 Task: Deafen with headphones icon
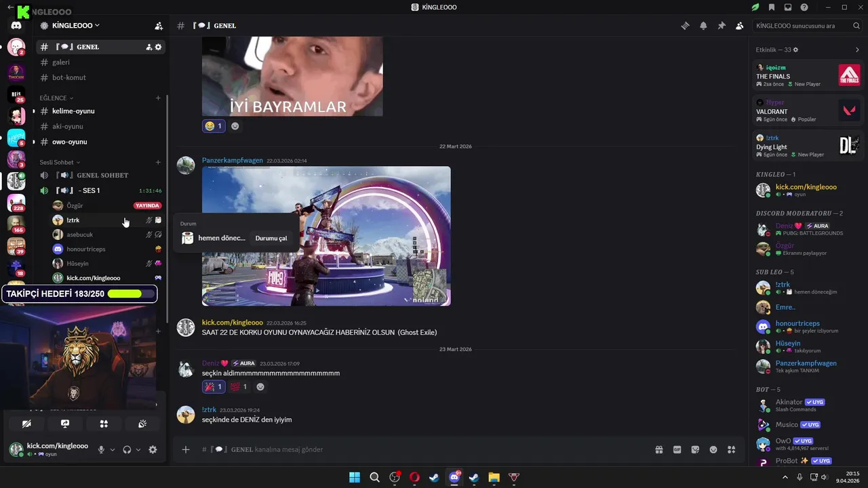pos(127,449)
